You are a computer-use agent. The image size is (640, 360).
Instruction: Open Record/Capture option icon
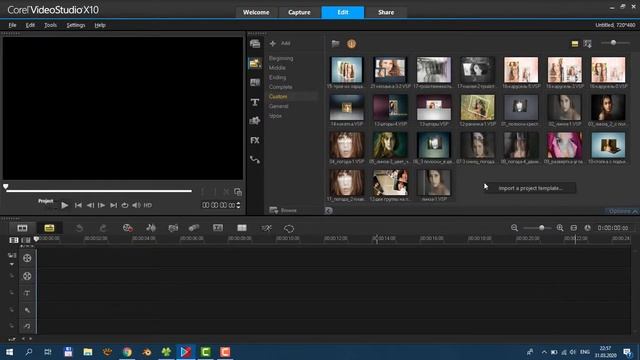[128, 228]
